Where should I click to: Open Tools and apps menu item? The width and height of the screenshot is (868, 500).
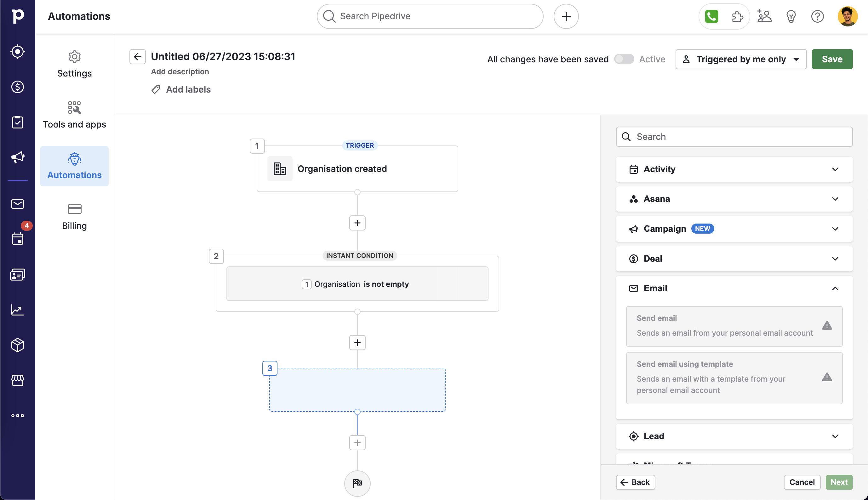point(74,115)
